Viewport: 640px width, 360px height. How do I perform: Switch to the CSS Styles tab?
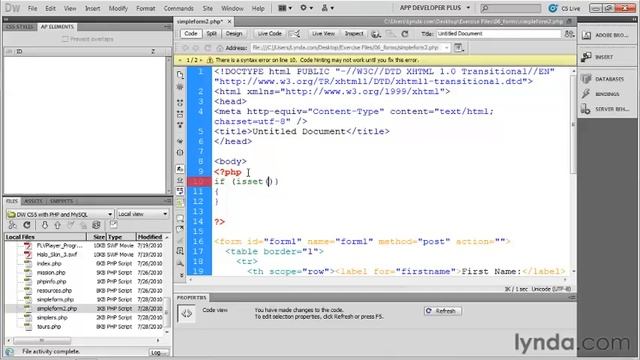tap(20, 27)
